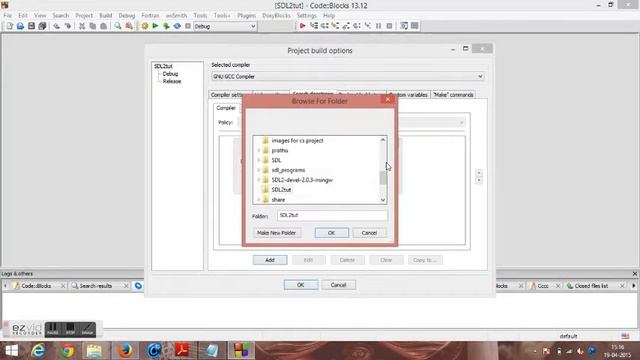Click the Next line debug icon
Screen dimensions: 640x360
tap(324, 26)
